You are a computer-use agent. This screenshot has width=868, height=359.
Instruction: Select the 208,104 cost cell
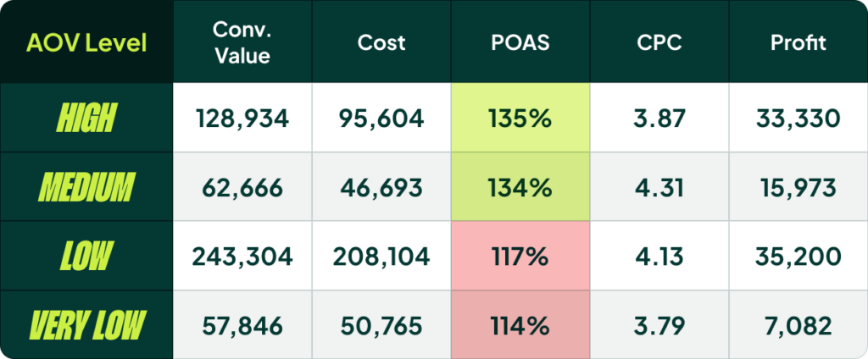point(381,256)
